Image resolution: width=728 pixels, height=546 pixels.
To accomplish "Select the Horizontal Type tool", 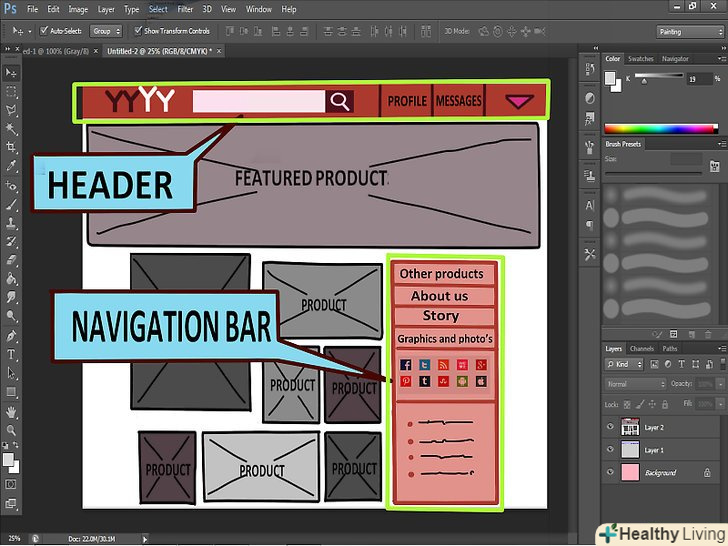I will (x=12, y=355).
